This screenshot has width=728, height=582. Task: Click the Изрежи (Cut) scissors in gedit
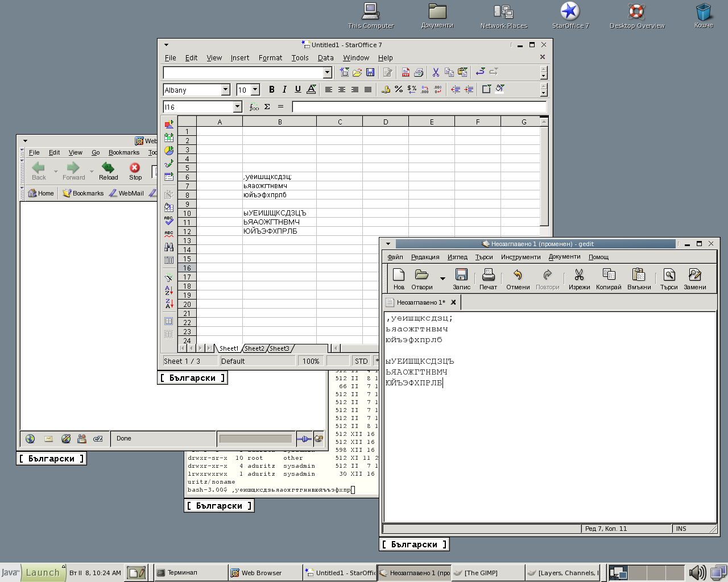pyautogui.click(x=579, y=278)
